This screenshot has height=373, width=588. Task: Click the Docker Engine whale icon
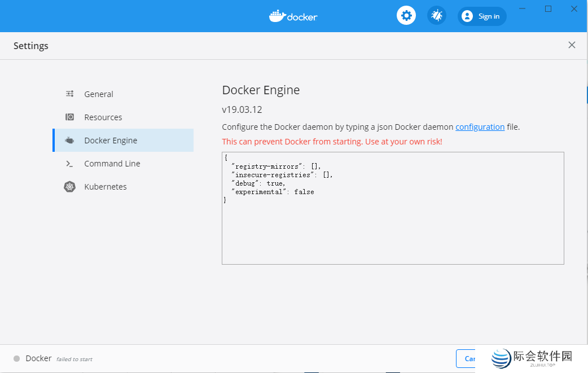69,140
